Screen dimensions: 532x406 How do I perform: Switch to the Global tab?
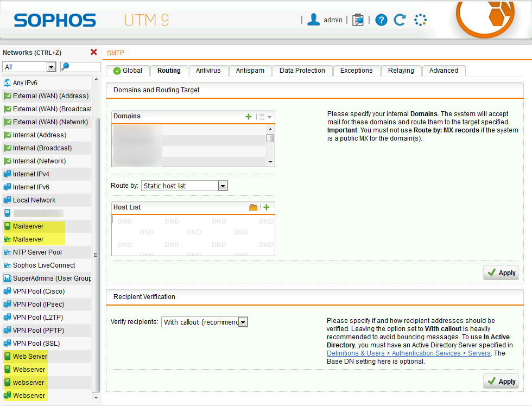click(128, 71)
